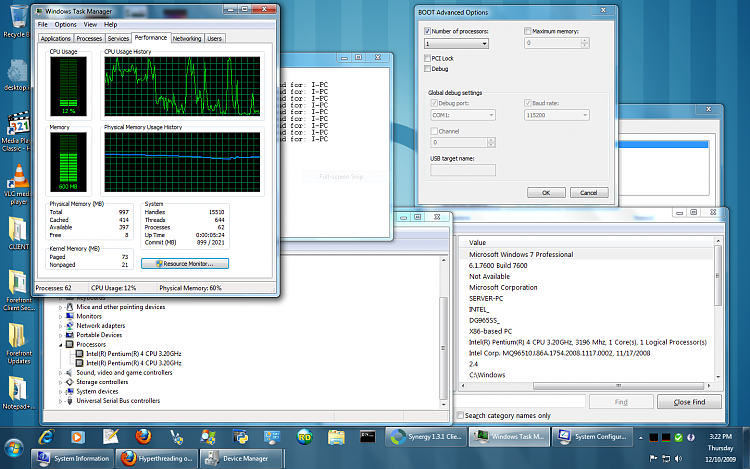This screenshot has height=469, width=750.
Task: Open the Options menu in Task Manager
Action: [66, 24]
